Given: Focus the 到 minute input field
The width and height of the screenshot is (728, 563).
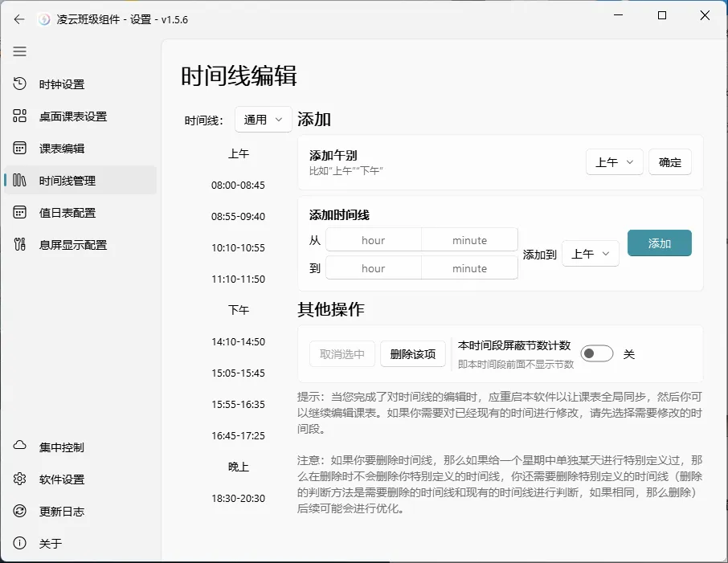Looking at the screenshot, I should tap(469, 267).
